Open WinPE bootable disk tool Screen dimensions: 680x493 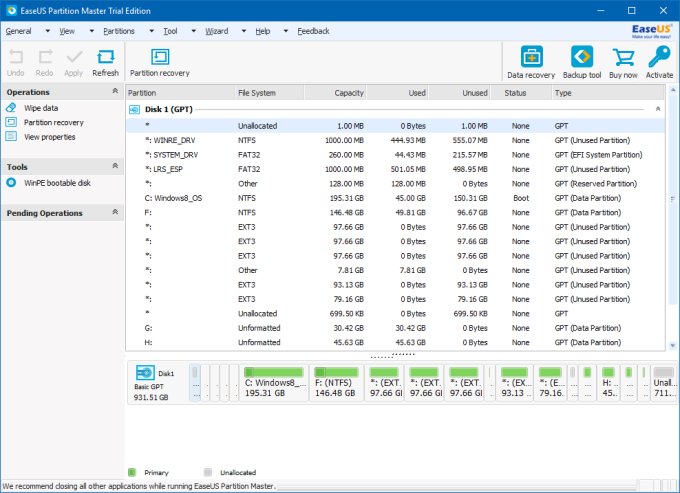(x=57, y=183)
